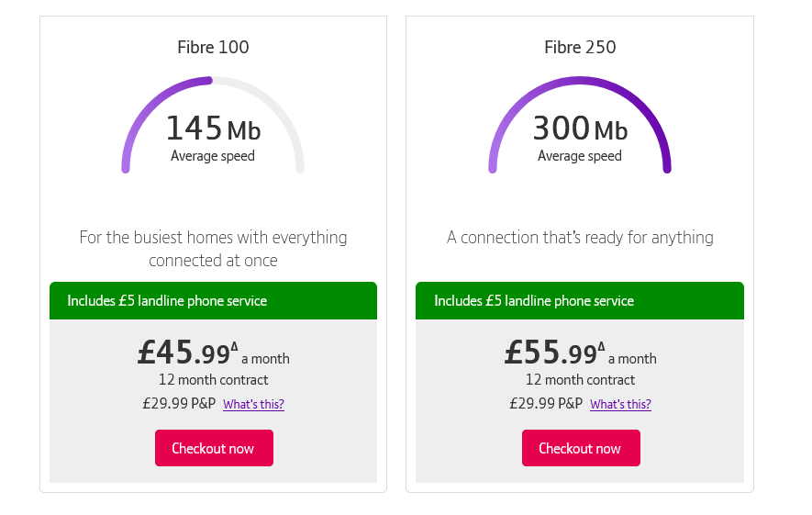Click Average speed label under 300 Mb
The image size is (812, 515).
(x=580, y=156)
